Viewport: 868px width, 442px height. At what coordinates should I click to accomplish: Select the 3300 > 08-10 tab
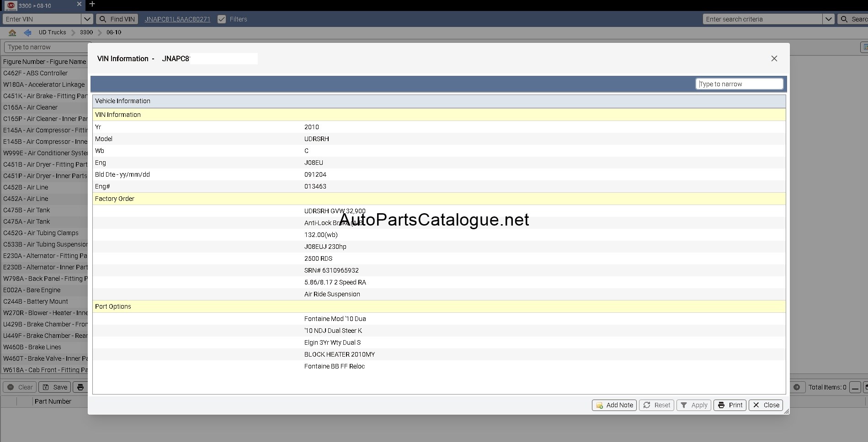point(42,5)
